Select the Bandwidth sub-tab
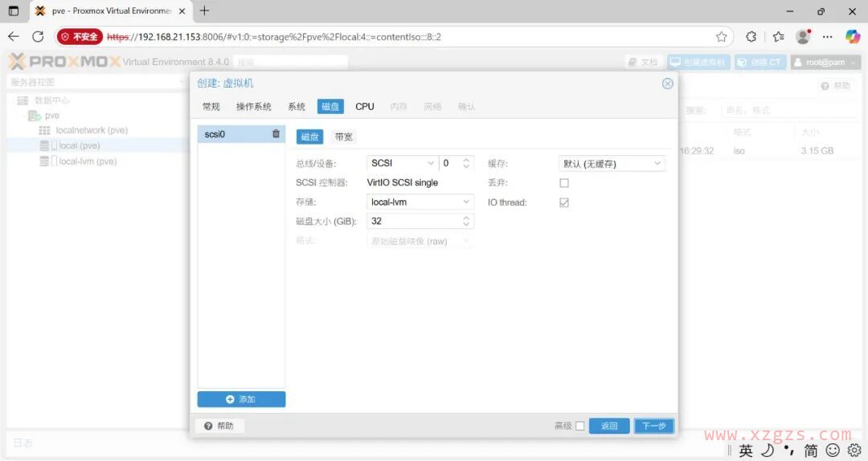This screenshot has height=461, width=868. 343,137
